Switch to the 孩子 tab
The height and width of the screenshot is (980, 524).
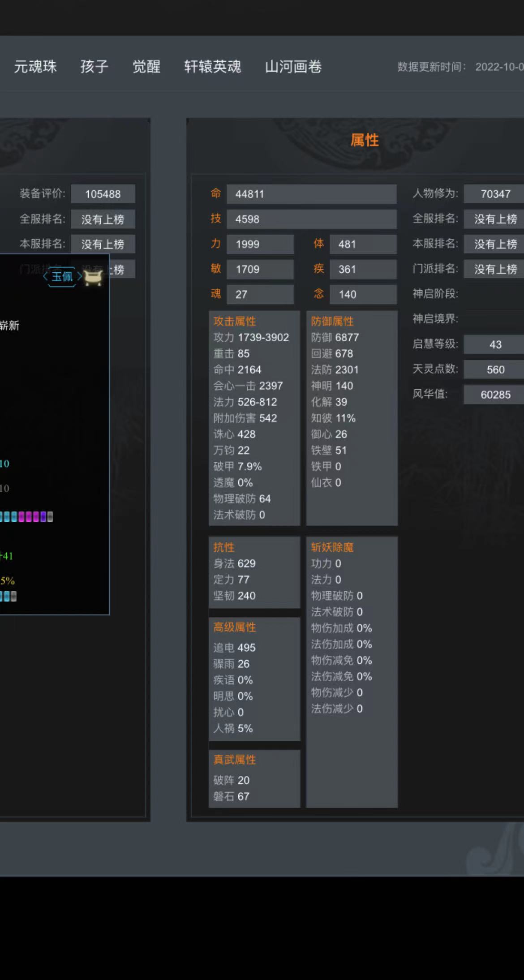[x=94, y=67]
